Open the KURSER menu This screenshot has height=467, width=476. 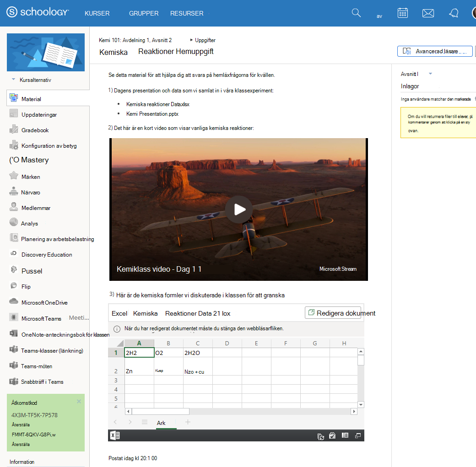pos(97,13)
